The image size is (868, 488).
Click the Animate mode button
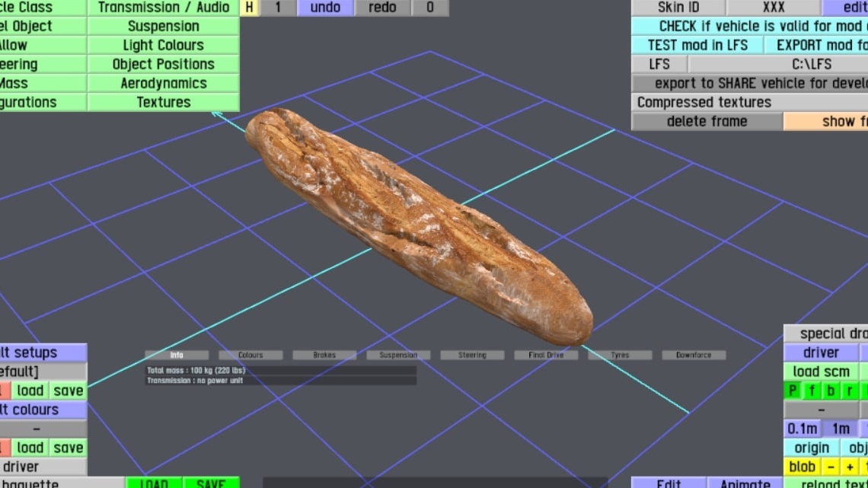(745, 483)
